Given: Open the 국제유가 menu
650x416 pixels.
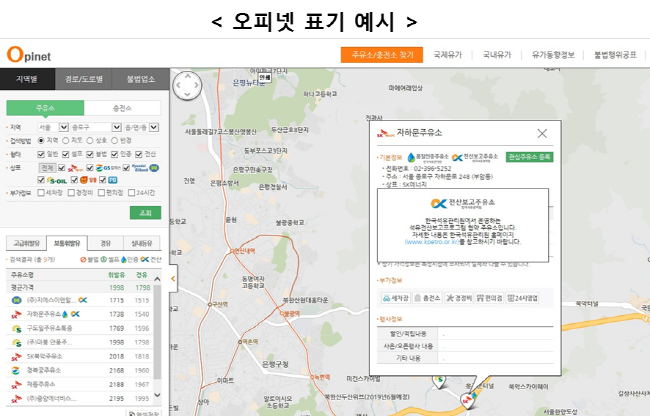Looking at the screenshot, I should click(447, 55).
